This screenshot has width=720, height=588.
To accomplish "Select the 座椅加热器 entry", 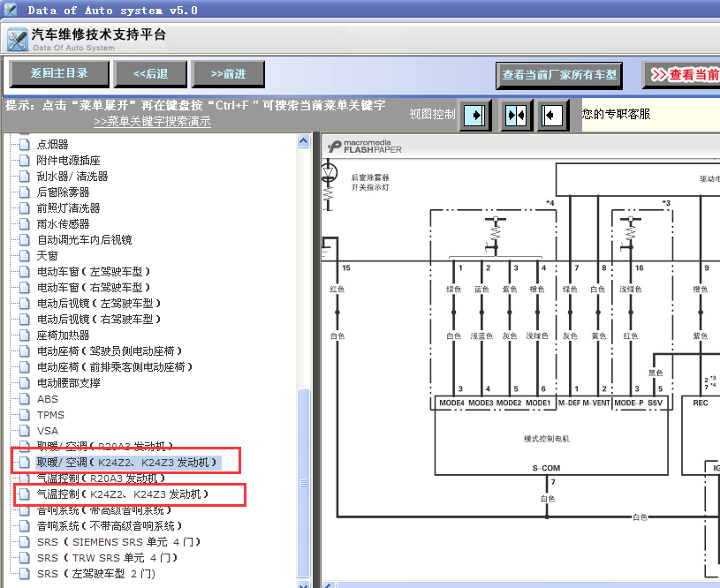I will pyautogui.click(x=63, y=335).
